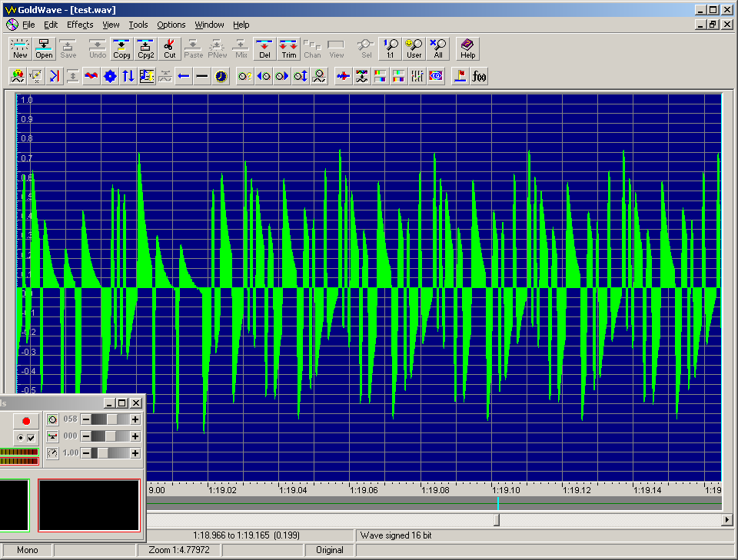Open the Effects menu
The image size is (738, 560).
(x=80, y=25)
